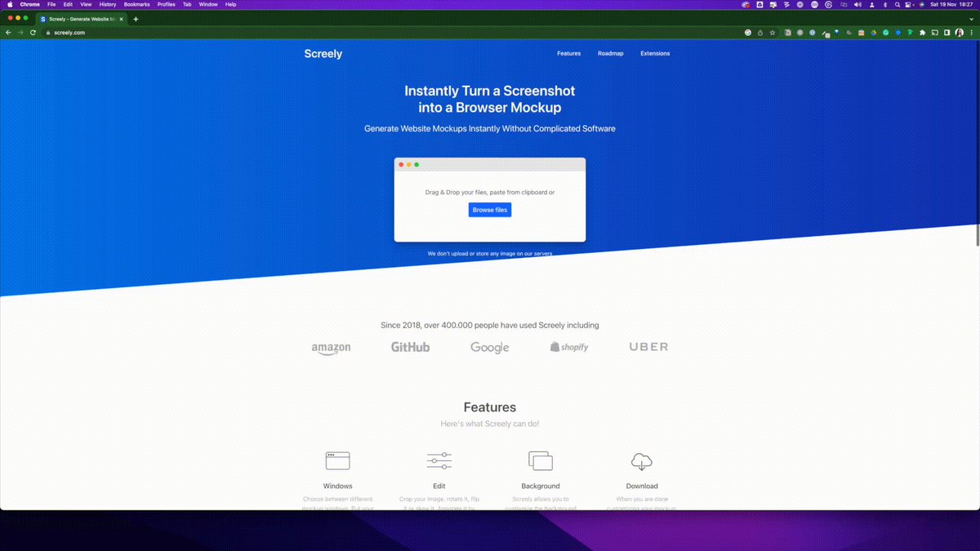
Task: Open the Chrome Extensions puzzle icon
Action: [x=922, y=33]
